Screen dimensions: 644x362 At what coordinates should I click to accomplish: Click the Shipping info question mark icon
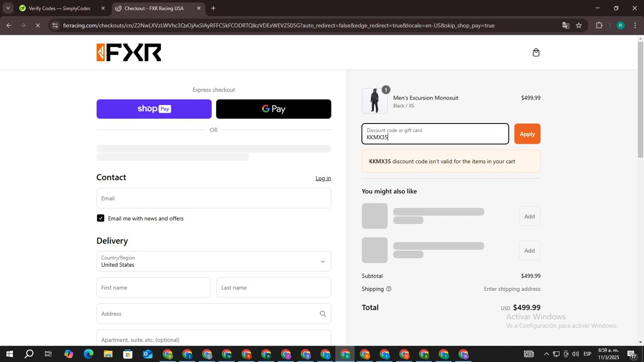click(x=389, y=289)
